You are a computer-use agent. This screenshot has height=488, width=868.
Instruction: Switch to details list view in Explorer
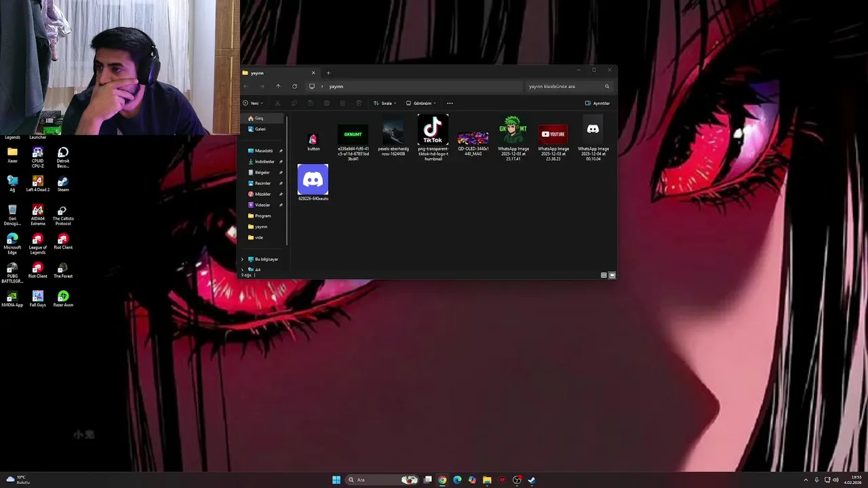pyautogui.click(x=604, y=275)
